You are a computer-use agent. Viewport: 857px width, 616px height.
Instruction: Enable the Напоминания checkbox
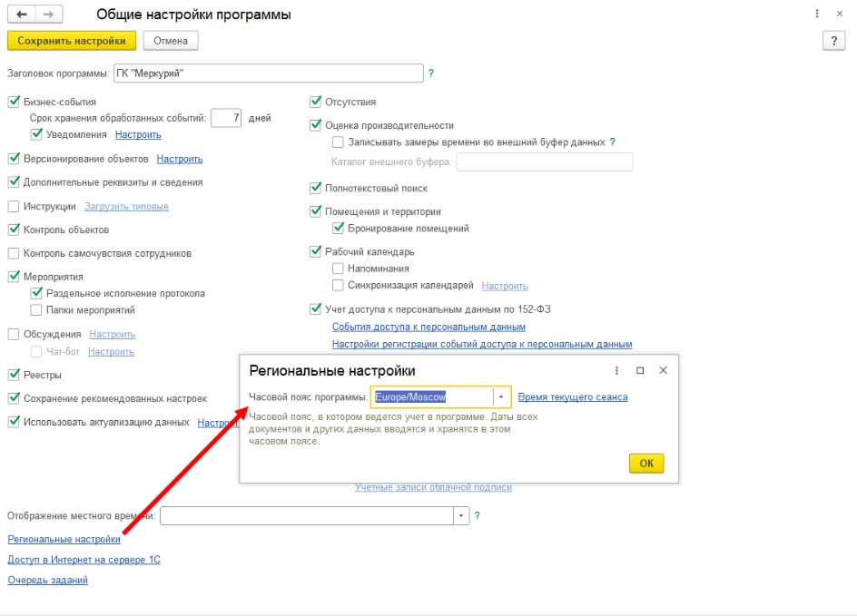tap(338, 269)
